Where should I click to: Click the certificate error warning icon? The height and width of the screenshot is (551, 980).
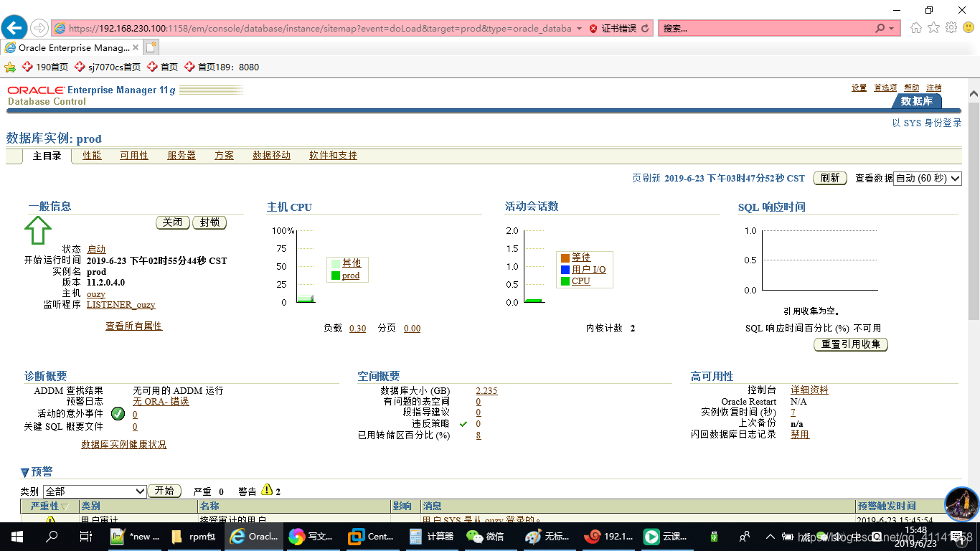(x=593, y=29)
